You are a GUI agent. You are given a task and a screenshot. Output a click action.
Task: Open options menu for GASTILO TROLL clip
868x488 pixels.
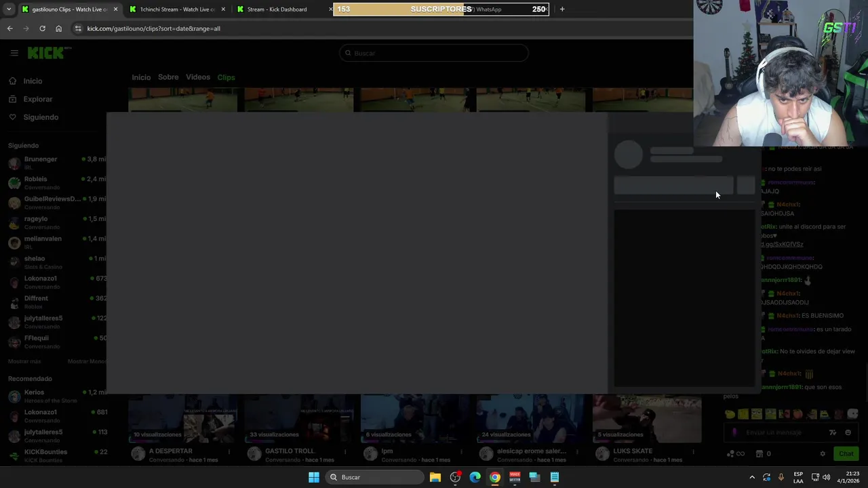345,451
